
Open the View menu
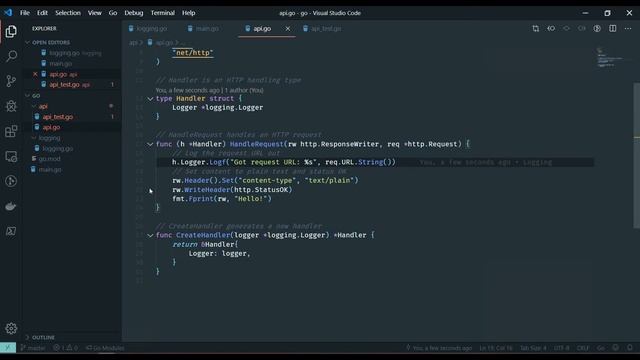point(95,13)
